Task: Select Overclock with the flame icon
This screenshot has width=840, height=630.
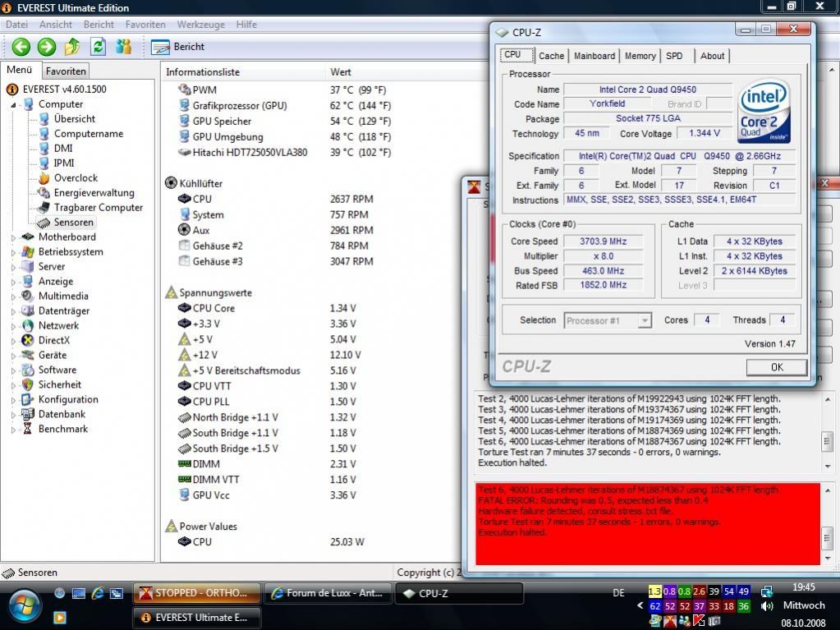Action: 76,178
